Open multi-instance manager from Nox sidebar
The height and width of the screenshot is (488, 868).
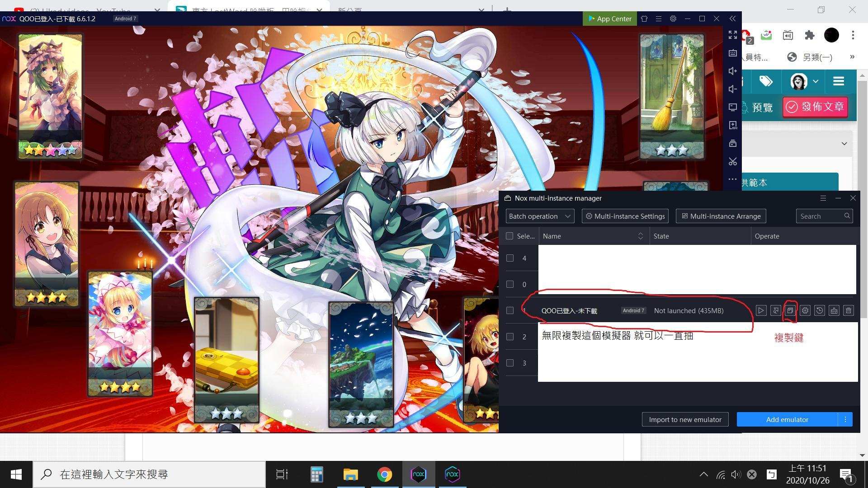(x=733, y=143)
